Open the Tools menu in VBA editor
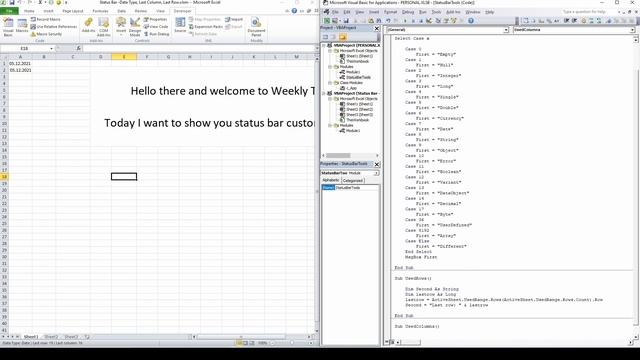 click(436, 12)
